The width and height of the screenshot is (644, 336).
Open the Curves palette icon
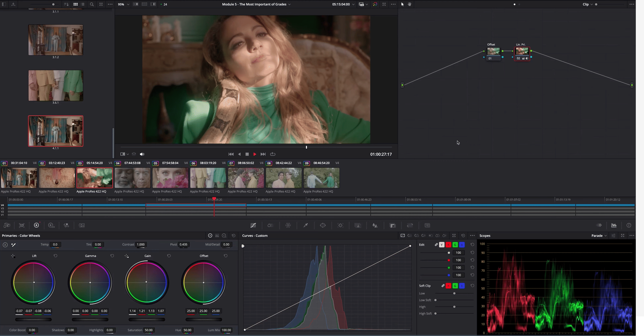[x=253, y=225]
